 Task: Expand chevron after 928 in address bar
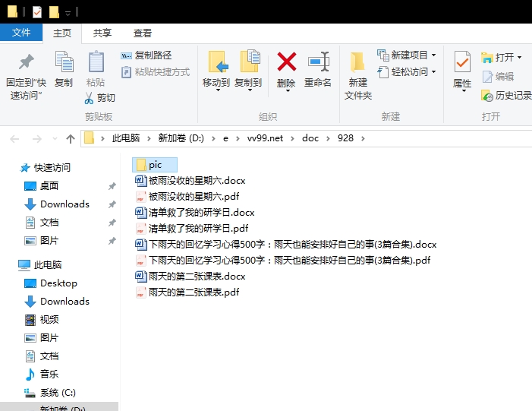[x=363, y=138]
